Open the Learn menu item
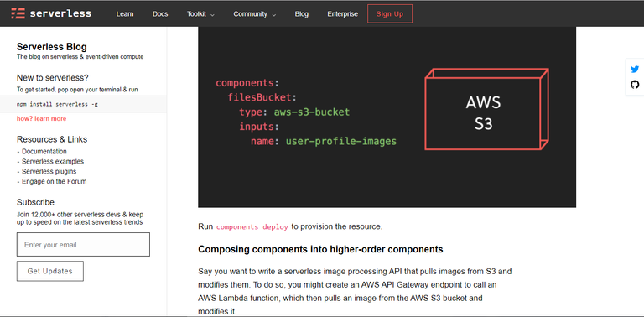The image size is (644, 317). click(x=125, y=14)
